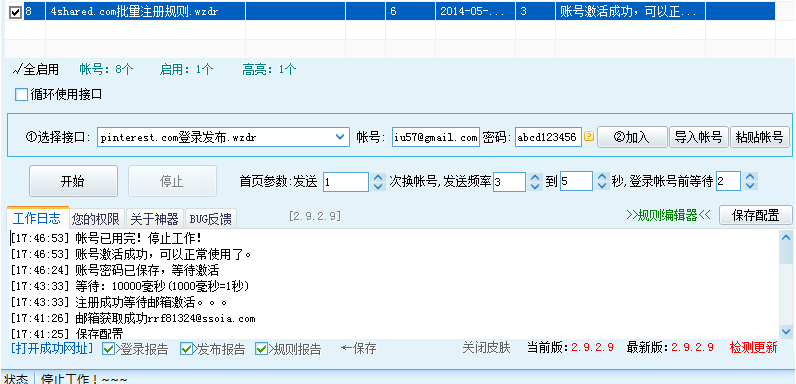Click the log scrollbar up arrow
The width and height of the screenshot is (796, 384).
(x=786, y=237)
